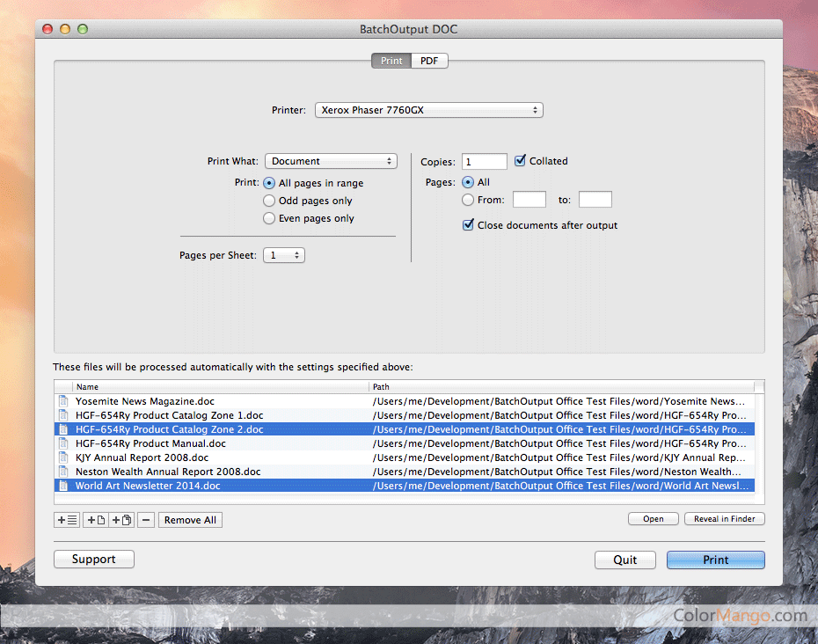Click the add multiple documents icon
The width and height of the screenshot is (818, 644).
tap(121, 519)
